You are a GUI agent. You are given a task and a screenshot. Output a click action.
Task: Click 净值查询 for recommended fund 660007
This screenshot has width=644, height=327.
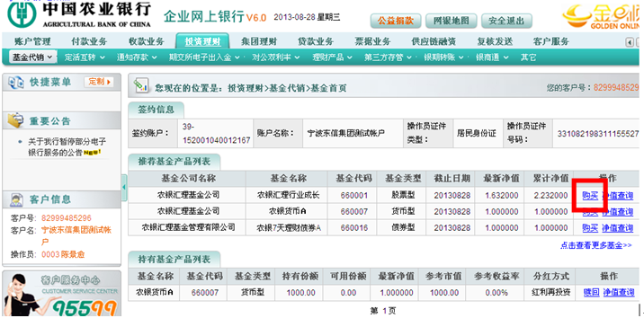coord(618,212)
